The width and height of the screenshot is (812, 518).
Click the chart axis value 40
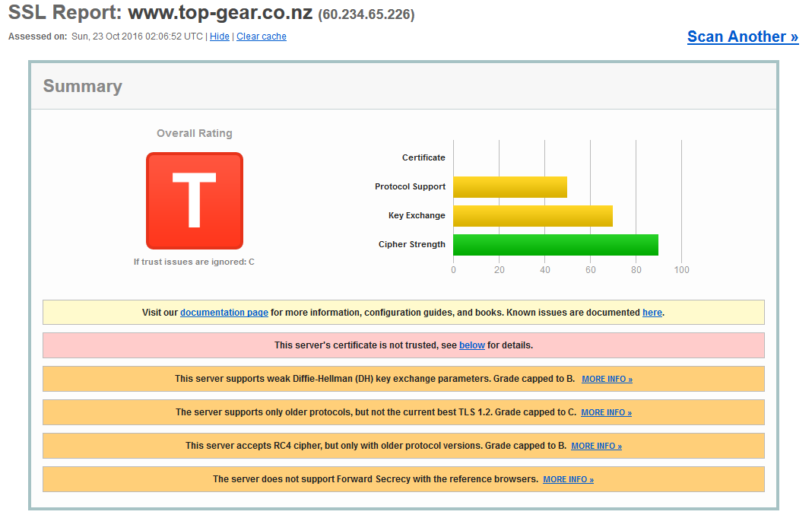[x=545, y=270]
